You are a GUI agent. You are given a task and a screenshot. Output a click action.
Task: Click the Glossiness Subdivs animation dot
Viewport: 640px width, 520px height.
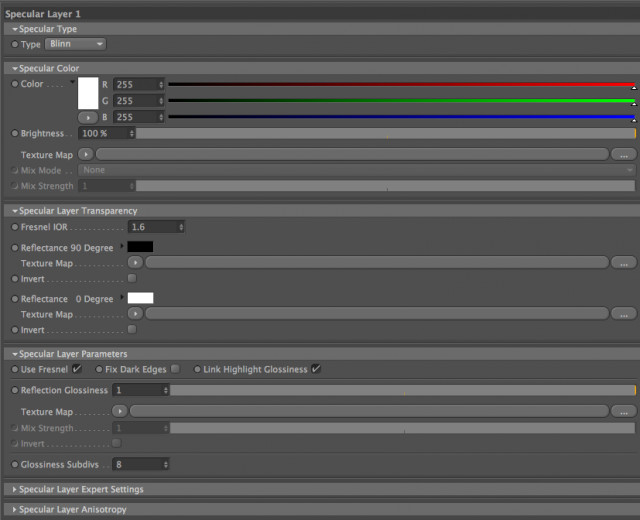click(15, 464)
